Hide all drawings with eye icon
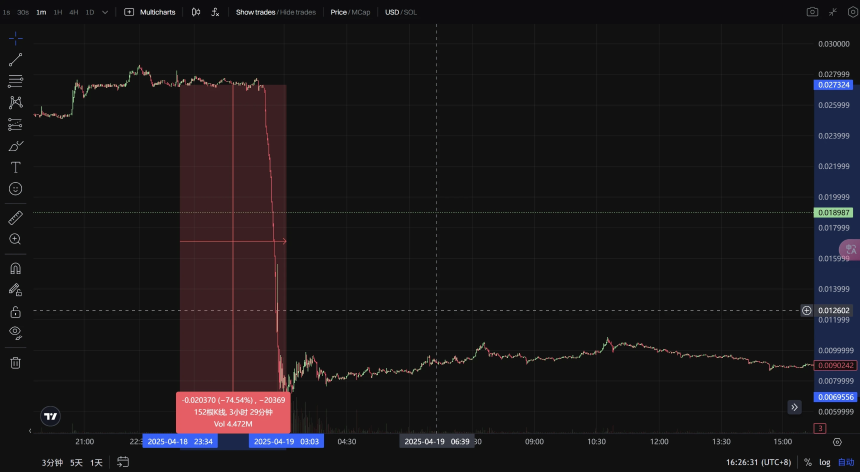The height and width of the screenshot is (472, 860). [15, 332]
